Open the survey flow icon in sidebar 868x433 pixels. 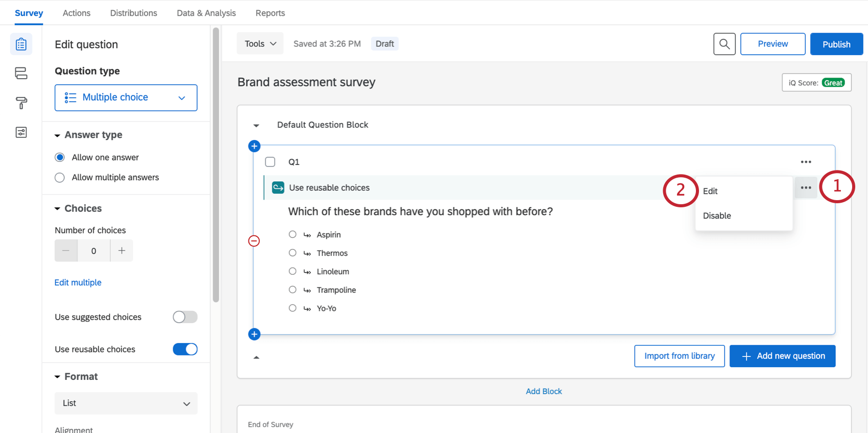[21, 74]
